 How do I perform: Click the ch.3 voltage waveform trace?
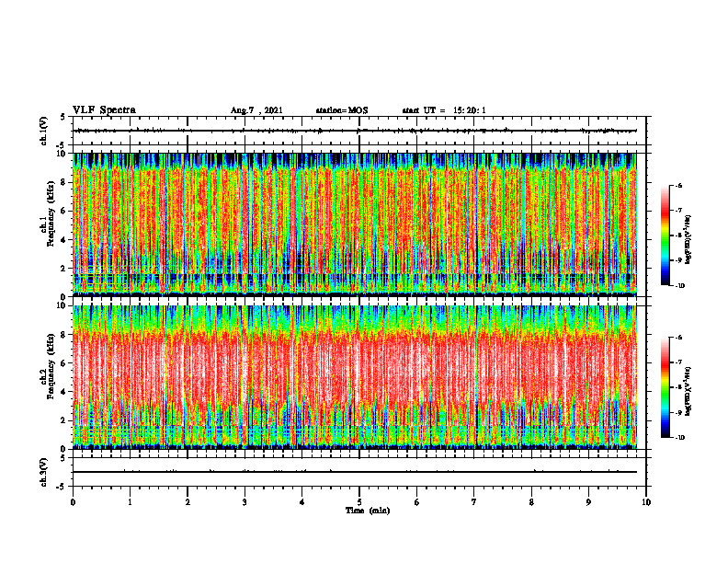click(355, 472)
